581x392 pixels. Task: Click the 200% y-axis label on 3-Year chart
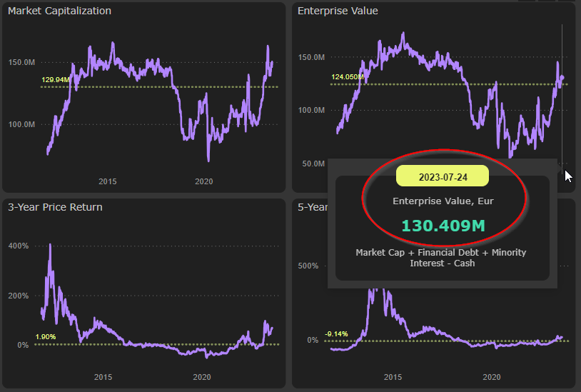coord(19,296)
